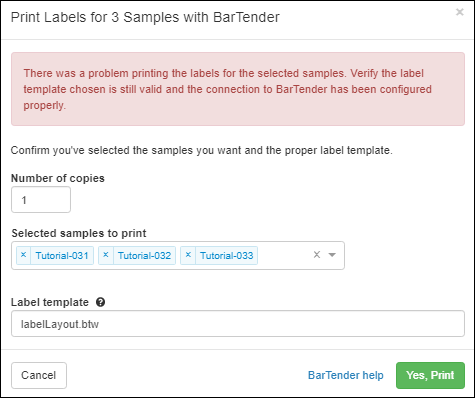Select the Tutorial-031 sample label
475x398 pixels.
tap(62, 256)
